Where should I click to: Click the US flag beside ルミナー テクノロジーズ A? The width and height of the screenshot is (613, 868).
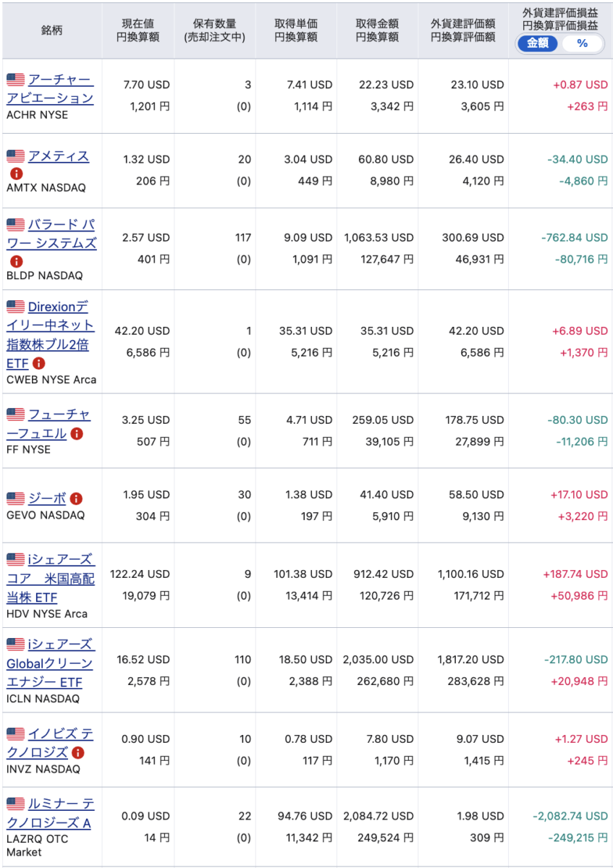pyautogui.click(x=16, y=804)
